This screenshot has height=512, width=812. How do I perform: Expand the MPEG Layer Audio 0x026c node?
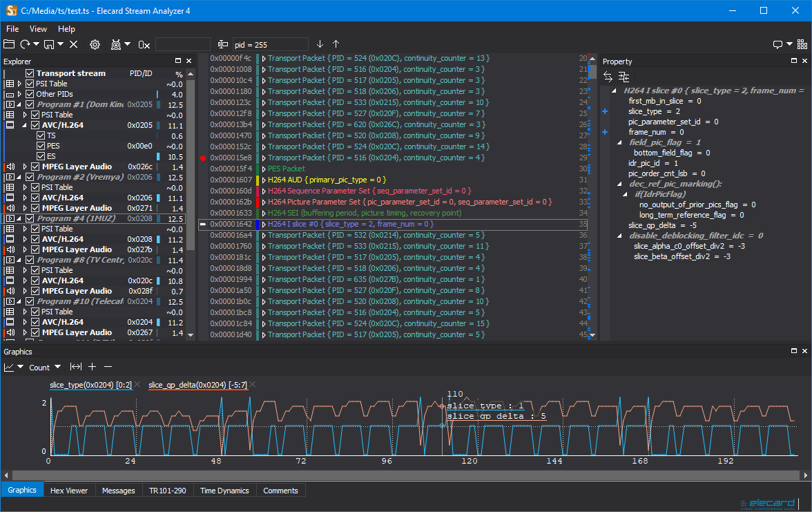[25, 167]
